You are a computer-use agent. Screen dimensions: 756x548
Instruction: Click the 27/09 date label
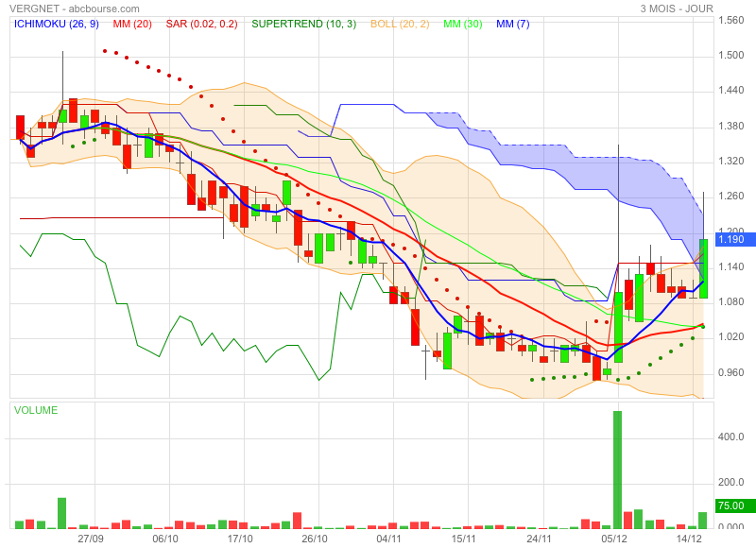point(91,539)
